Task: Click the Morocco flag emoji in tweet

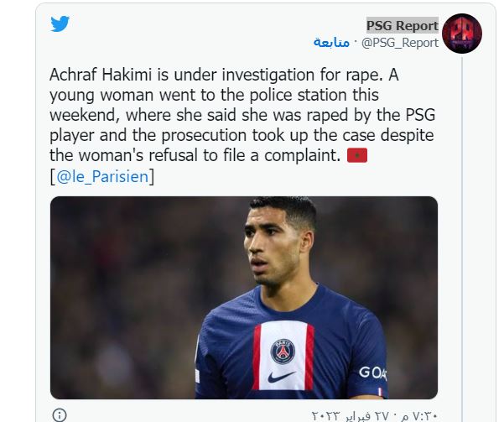Action: coord(357,155)
